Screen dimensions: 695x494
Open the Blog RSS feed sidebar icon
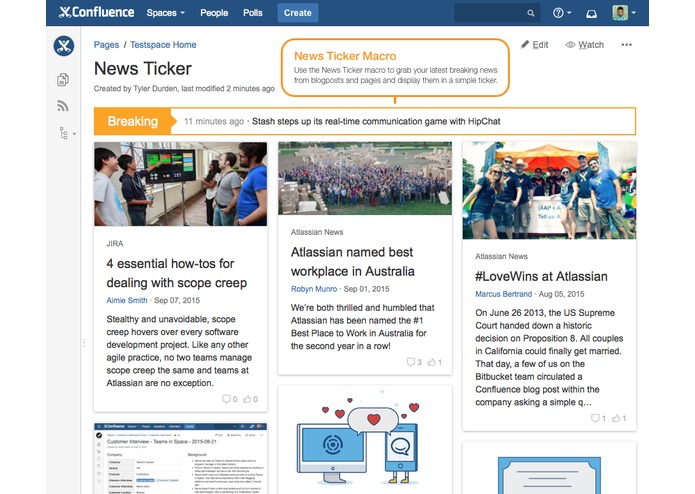(63, 106)
